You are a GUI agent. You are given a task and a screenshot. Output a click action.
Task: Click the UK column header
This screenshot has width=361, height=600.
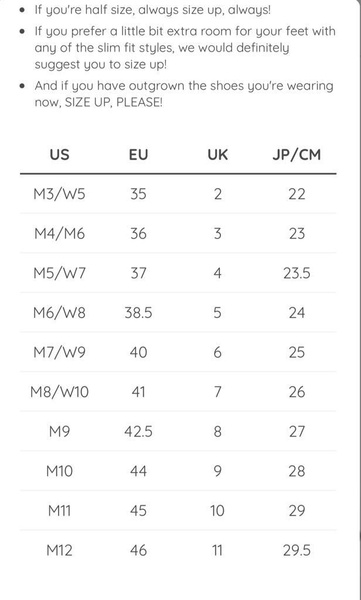217,155
